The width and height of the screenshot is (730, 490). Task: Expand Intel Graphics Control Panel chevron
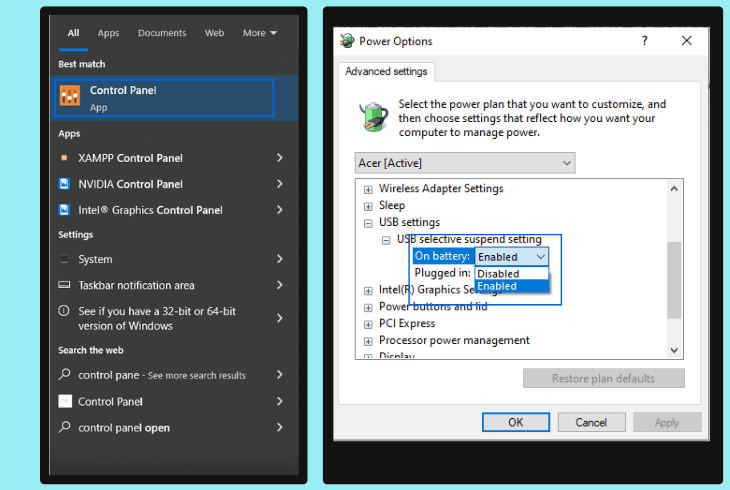[279, 210]
